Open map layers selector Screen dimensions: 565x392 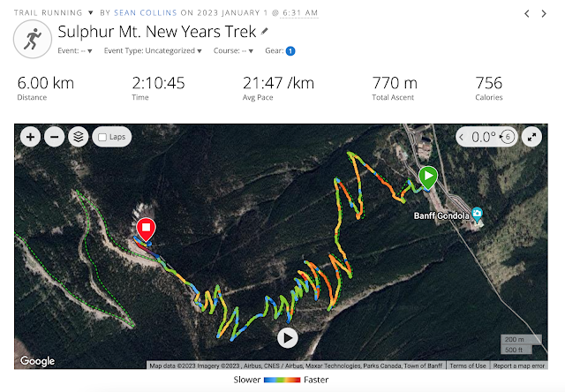point(79,137)
